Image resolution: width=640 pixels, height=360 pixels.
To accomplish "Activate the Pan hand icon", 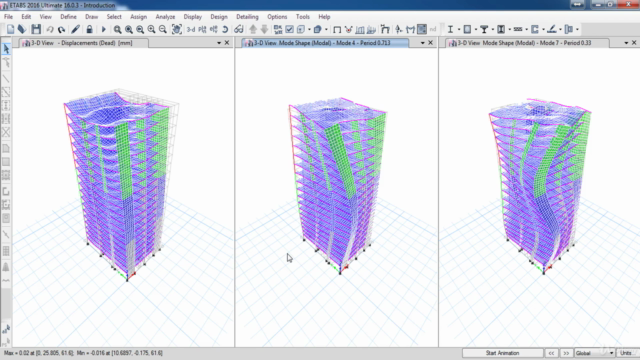I will pyautogui.click(x=177, y=29).
